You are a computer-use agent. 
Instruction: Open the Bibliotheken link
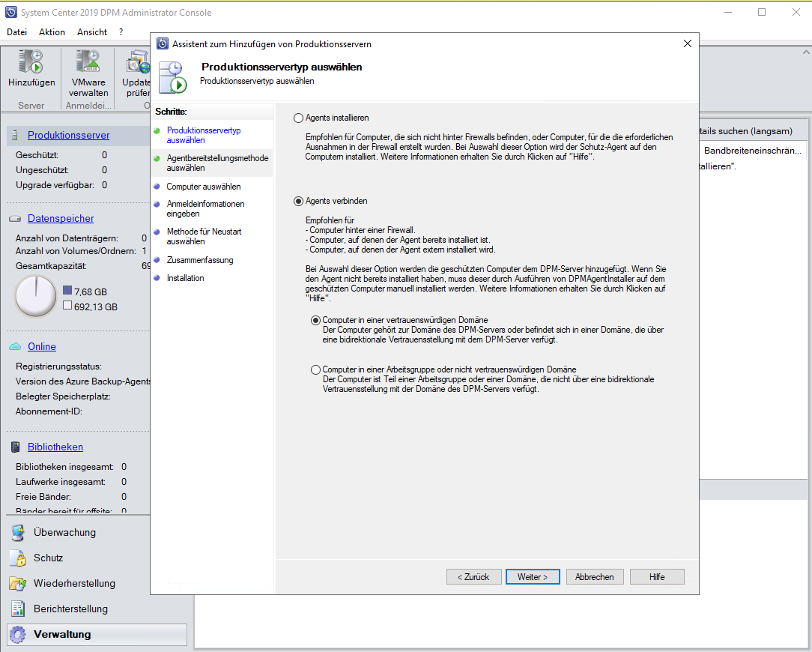(55, 447)
